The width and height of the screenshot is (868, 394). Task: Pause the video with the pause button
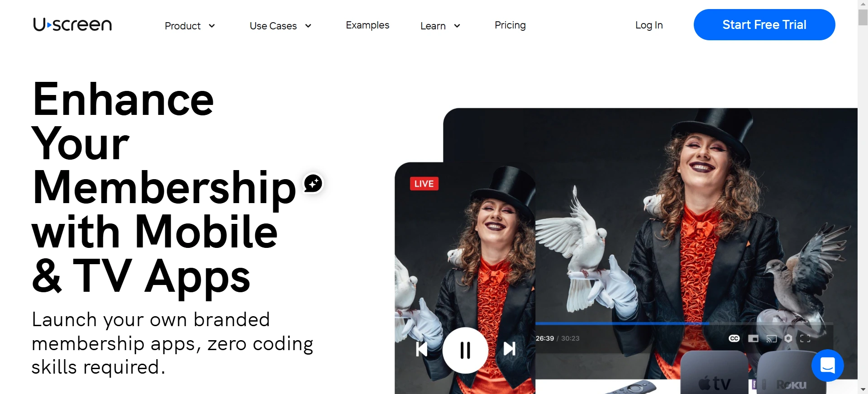[465, 350]
